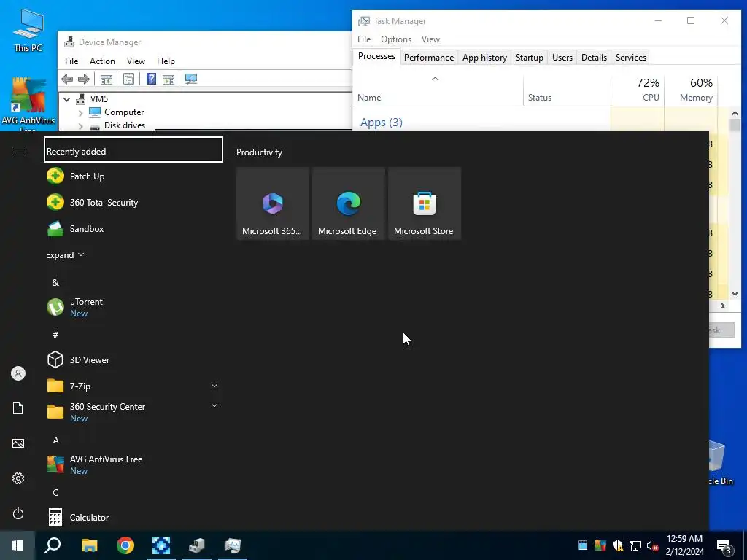Click the taskbar Search magnifier
Viewport: 747px width, 560px height.
click(x=53, y=545)
